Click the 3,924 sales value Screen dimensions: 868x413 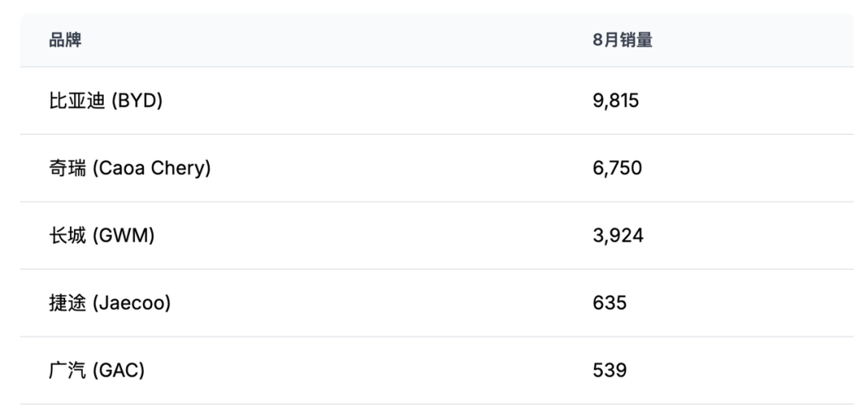[618, 236]
